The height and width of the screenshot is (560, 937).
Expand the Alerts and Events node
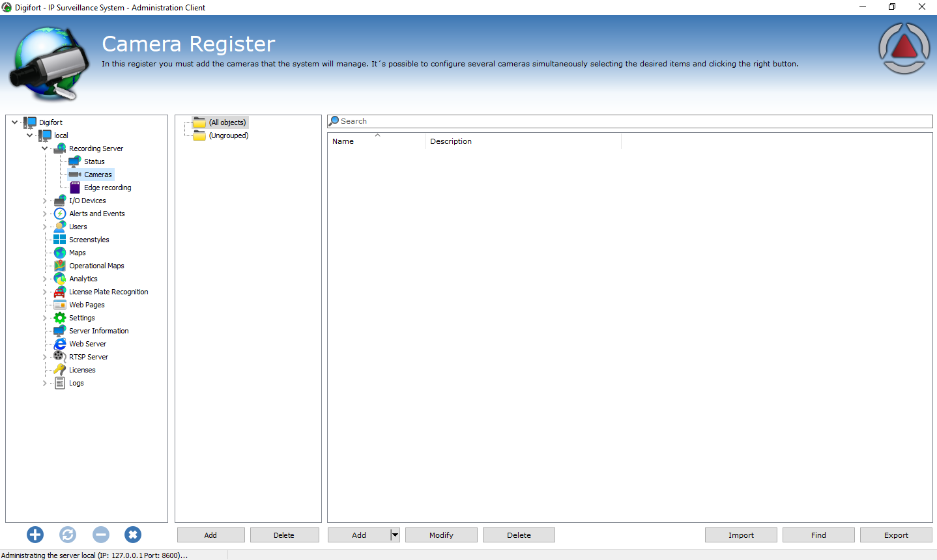44,214
